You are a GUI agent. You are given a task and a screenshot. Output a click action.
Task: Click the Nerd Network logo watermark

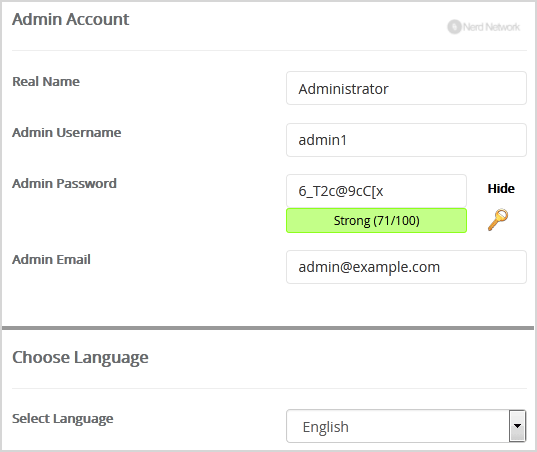coord(484,27)
